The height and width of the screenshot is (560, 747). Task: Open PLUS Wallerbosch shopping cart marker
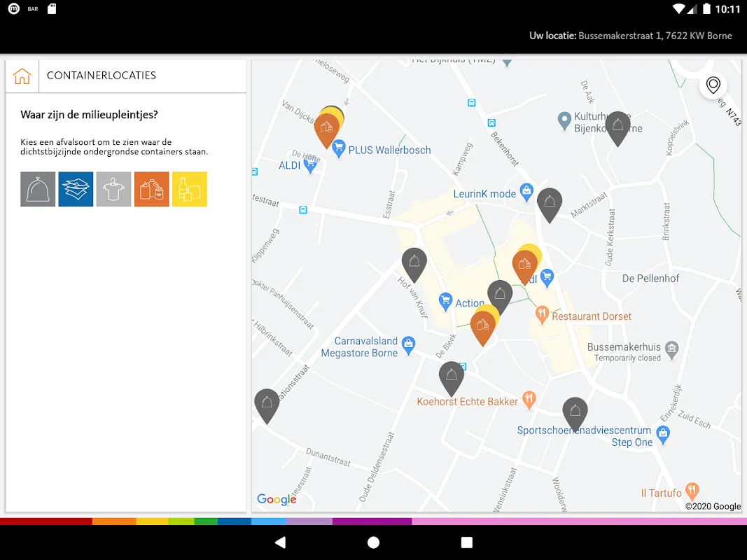point(339,148)
